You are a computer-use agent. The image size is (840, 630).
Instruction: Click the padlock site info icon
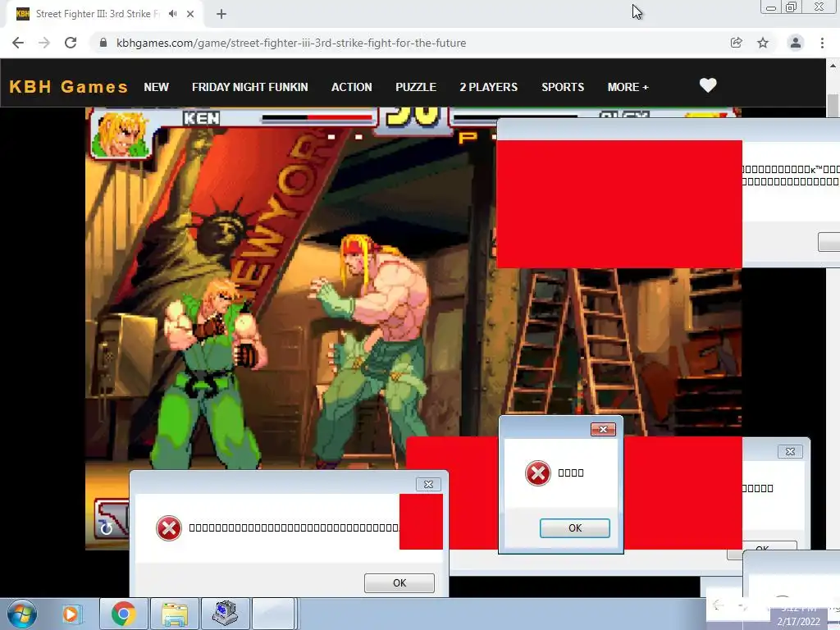[103, 43]
